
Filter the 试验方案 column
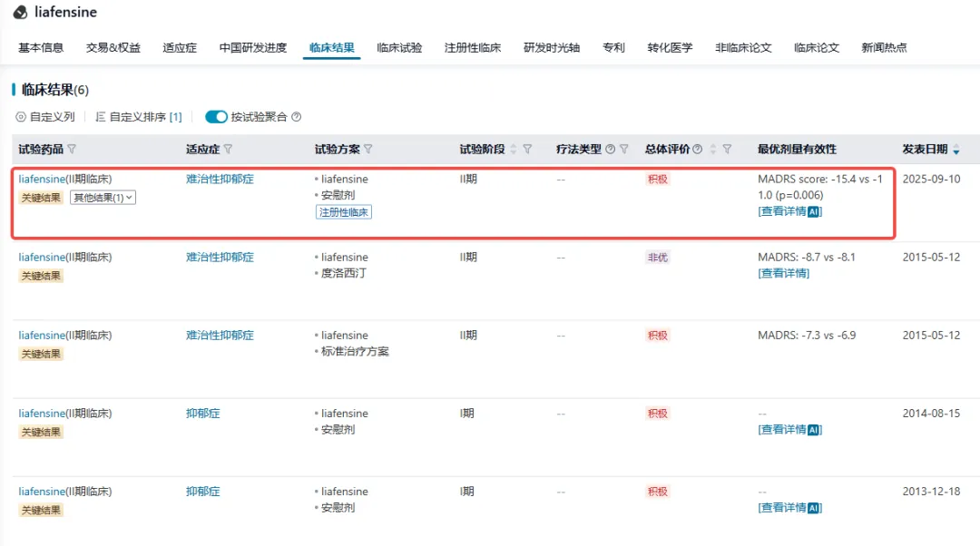368,150
